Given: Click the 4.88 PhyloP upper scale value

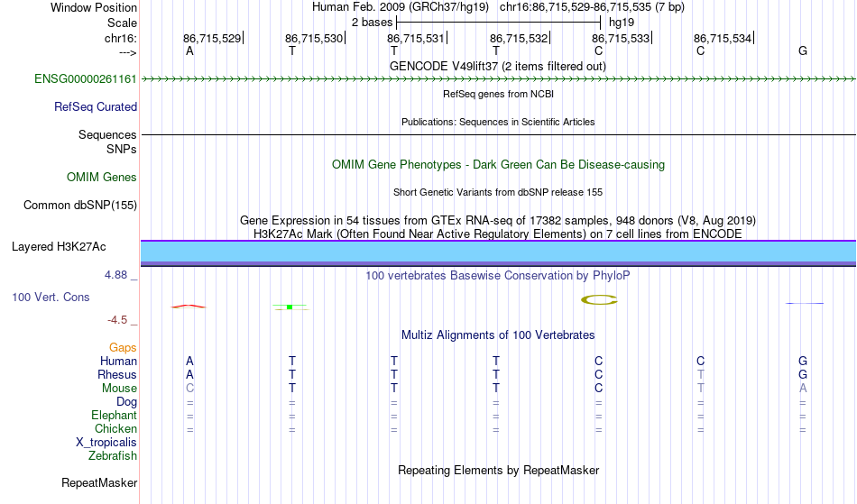Looking at the screenshot, I should [x=115, y=275].
